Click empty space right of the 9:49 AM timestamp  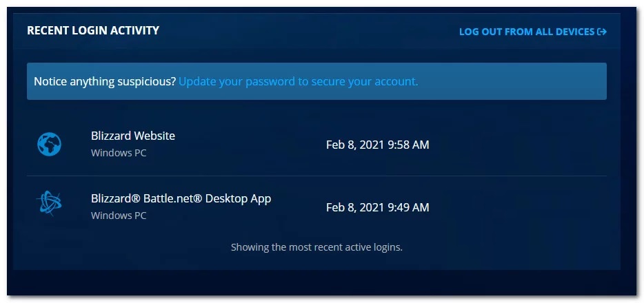(x=518, y=207)
